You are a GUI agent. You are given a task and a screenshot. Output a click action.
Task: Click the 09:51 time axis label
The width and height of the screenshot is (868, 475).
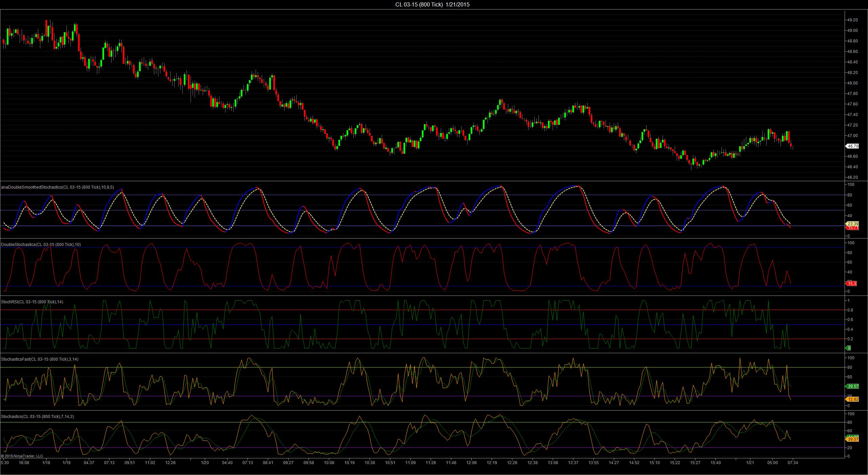[x=130, y=462]
